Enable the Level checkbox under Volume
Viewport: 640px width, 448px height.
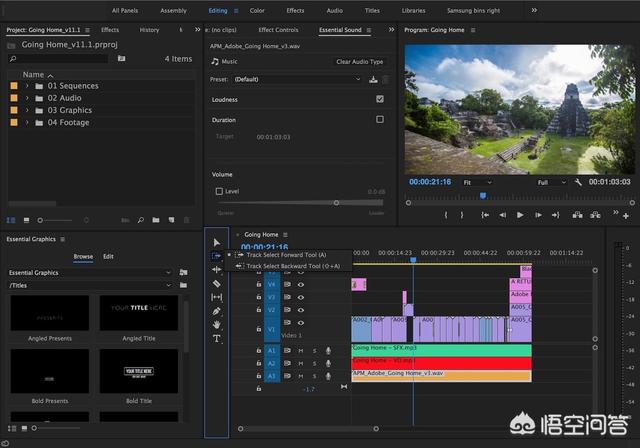[219, 191]
